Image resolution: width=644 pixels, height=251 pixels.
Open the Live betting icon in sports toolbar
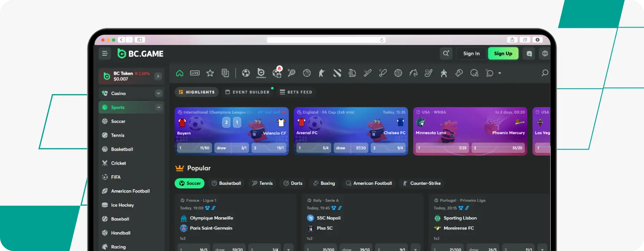195,73
